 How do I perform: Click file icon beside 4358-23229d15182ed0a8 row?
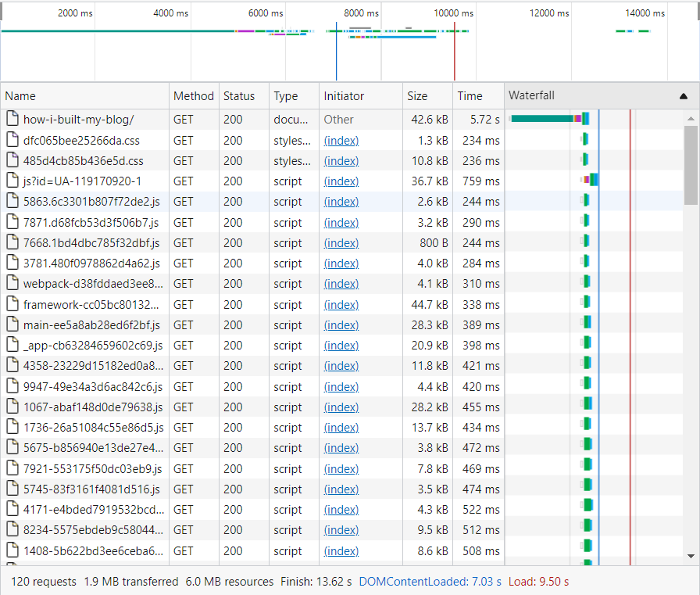click(x=12, y=365)
